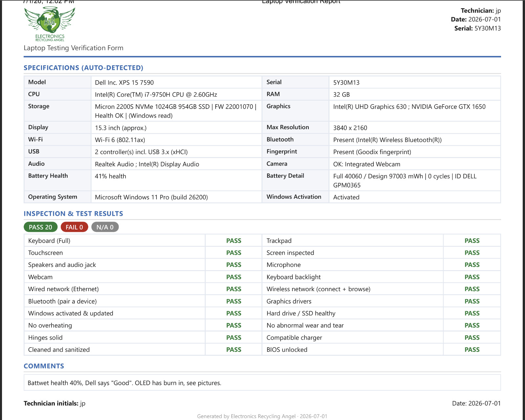Viewport: 525px width, 420px height.
Task: Select the No overheating test label
Action: coord(50,326)
